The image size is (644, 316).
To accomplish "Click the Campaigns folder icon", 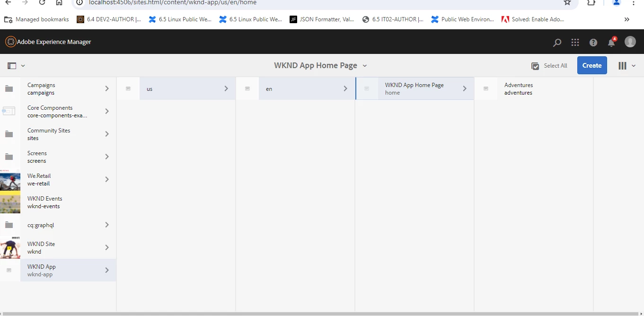I will point(9,88).
